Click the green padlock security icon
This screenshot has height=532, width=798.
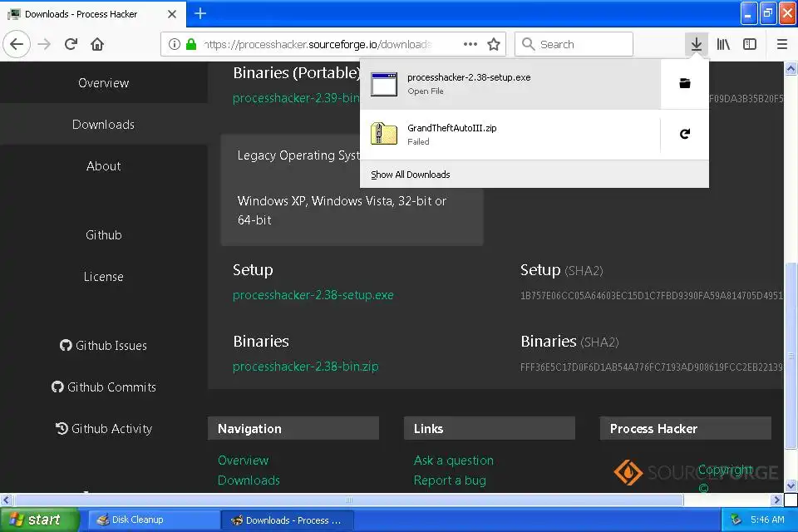191,44
